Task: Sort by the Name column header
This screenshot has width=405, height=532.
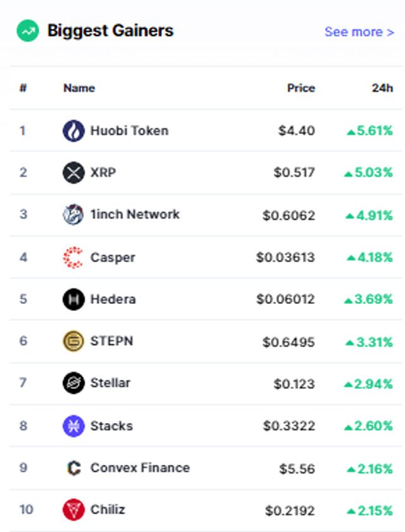Action: coord(79,88)
